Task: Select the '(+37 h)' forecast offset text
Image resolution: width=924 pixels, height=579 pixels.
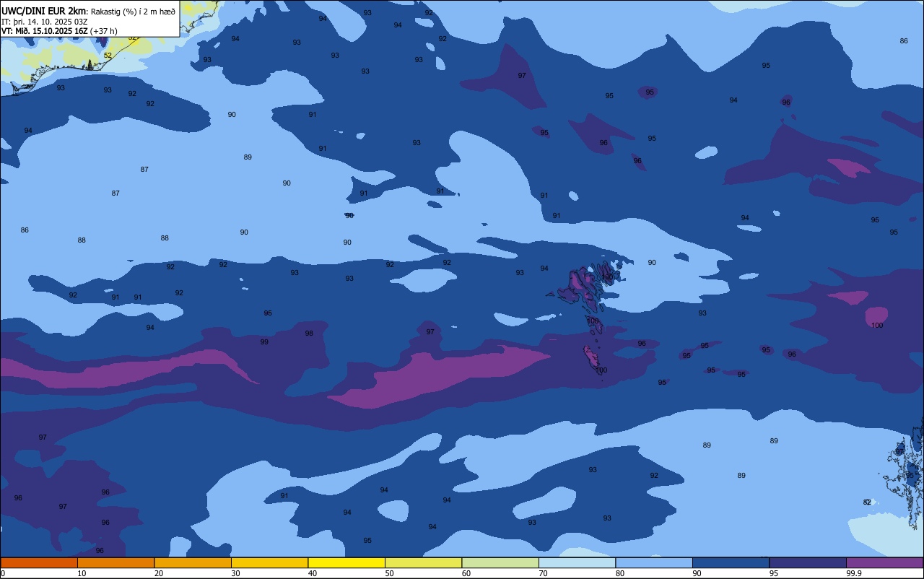Action: coord(104,31)
